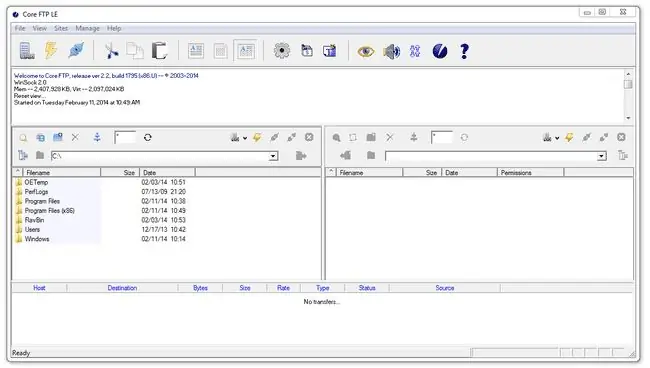Expand the remote path dropdown
This screenshot has width=650, height=368.
point(601,156)
